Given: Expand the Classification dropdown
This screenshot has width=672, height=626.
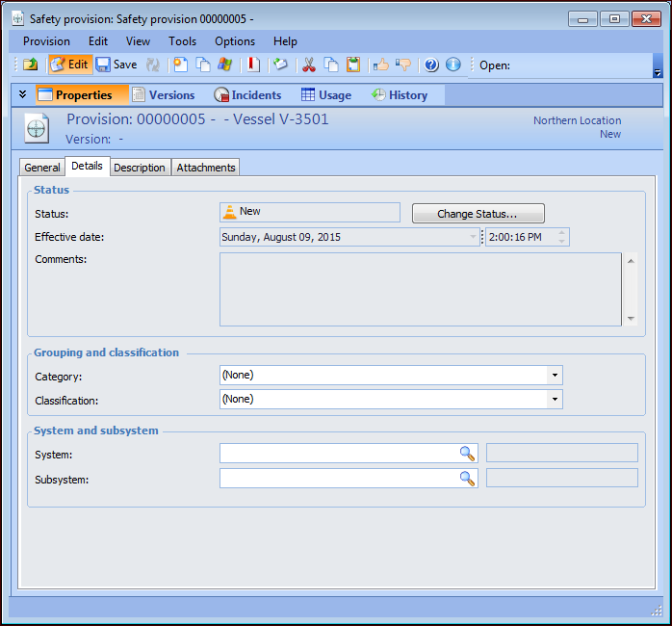Looking at the screenshot, I should coord(555,399).
